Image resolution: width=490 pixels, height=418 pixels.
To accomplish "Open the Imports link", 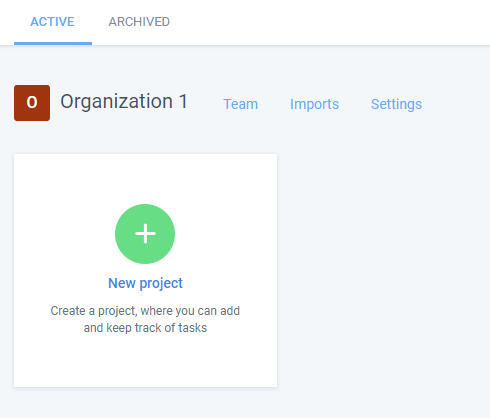I will [314, 104].
